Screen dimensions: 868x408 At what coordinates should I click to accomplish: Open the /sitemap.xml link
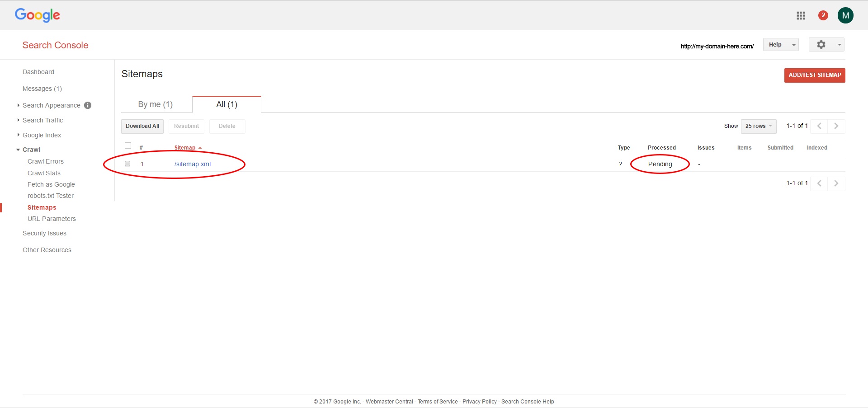(x=193, y=164)
